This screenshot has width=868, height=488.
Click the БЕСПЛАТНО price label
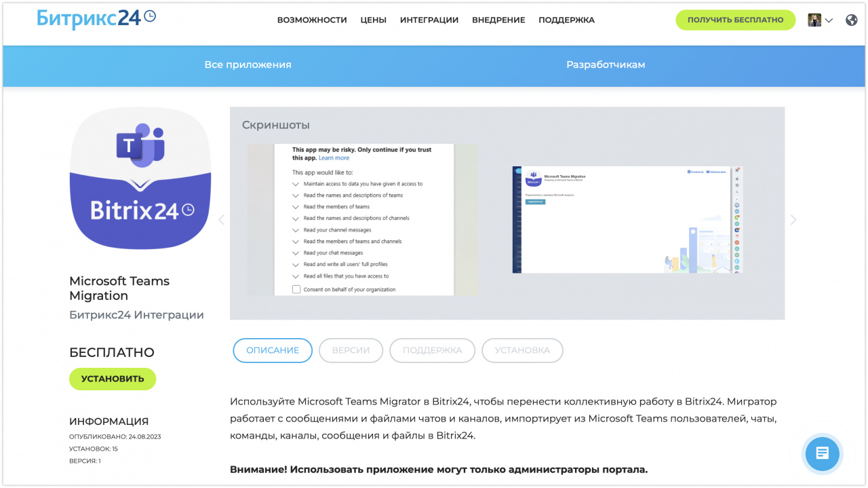tap(112, 352)
